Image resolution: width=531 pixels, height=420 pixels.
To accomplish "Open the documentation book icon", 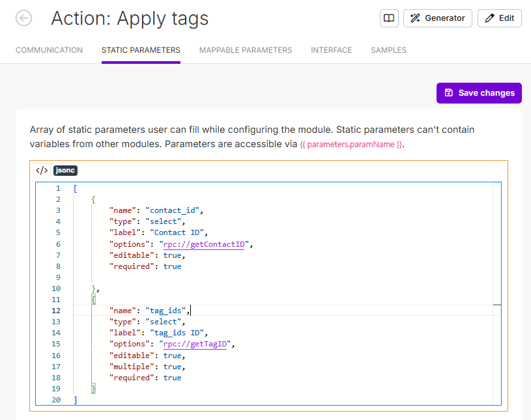I will (x=389, y=18).
